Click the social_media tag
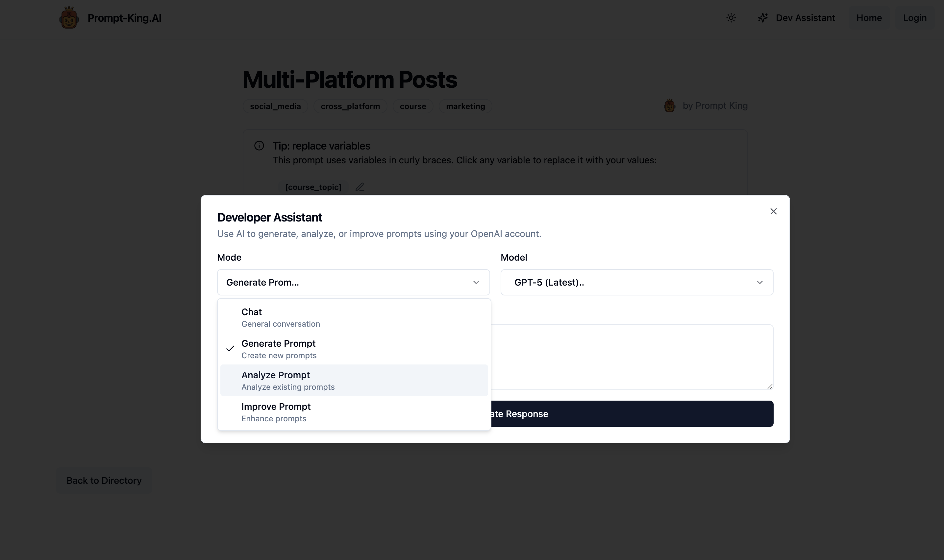This screenshot has height=560, width=944. 275,106
